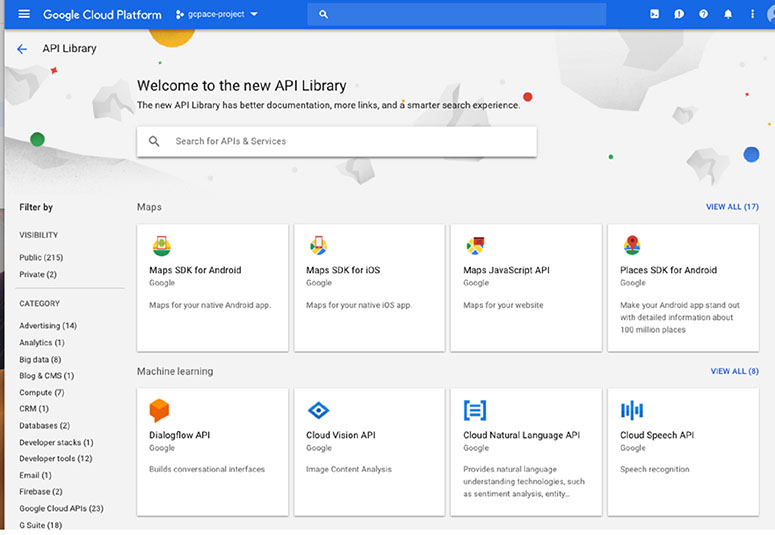Screen dimensions: 775x535
Task: Open Maps JavaScript API title
Action: (506, 270)
